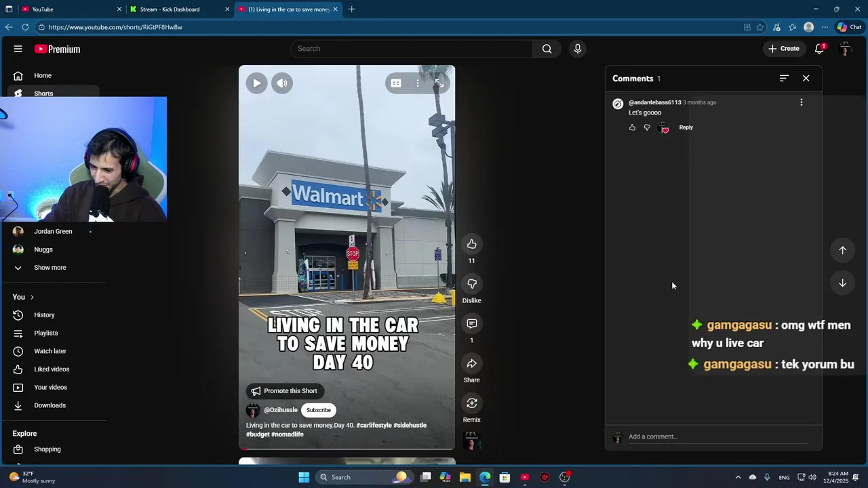868x488 pixels.
Task: Dislike the comment by @andantebass6113
Action: [x=647, y=127]
